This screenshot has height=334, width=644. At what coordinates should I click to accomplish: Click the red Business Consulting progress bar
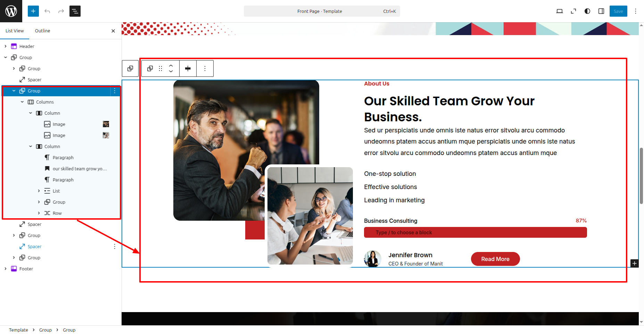click(475, 233)
